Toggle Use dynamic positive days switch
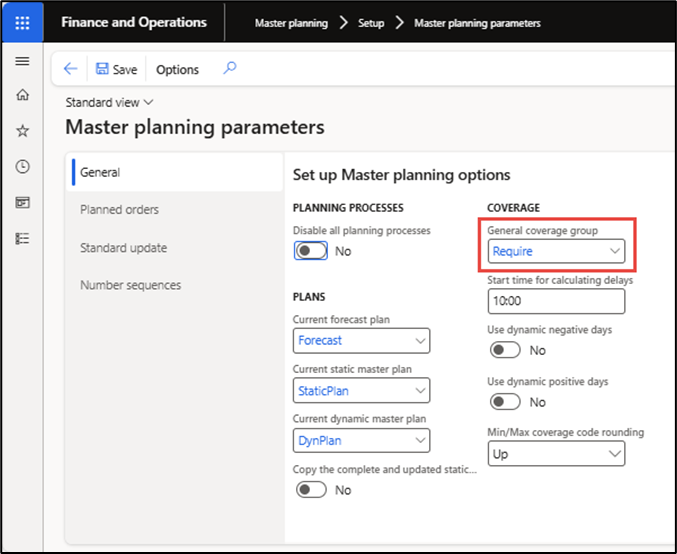Image resolution: width=677 pixels, height=554 pixels. click(x=505, y=402)
